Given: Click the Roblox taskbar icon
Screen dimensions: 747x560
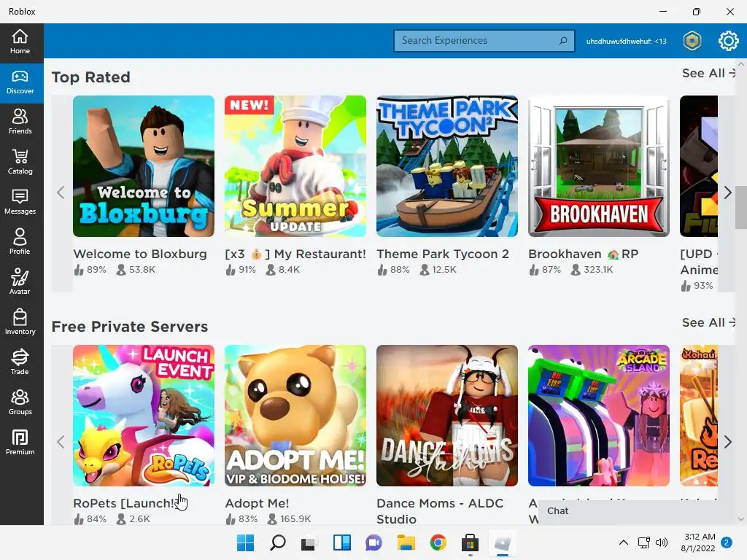Looking at the screenshot, I should tap(502, 542).
